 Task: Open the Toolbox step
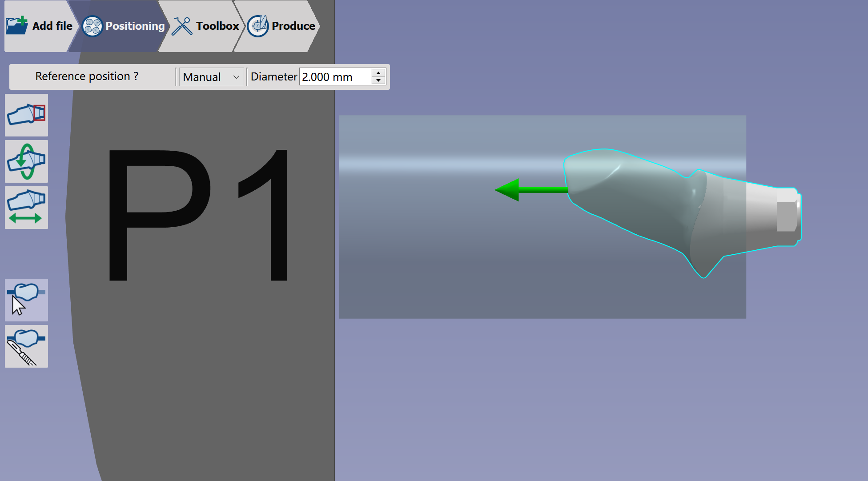pyautogui.click(x=202, y=26)
